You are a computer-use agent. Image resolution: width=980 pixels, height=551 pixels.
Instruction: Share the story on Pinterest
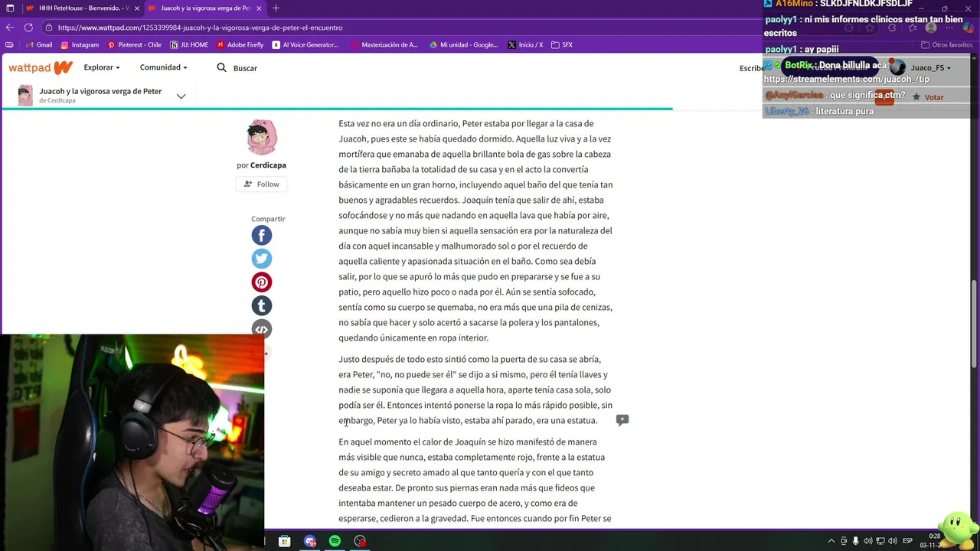tap(262, 282)
